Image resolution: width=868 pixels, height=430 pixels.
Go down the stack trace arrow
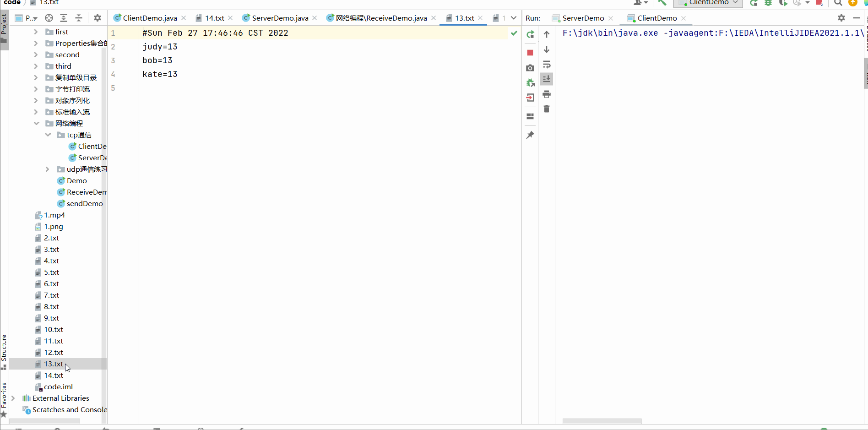tap(547, 49)
